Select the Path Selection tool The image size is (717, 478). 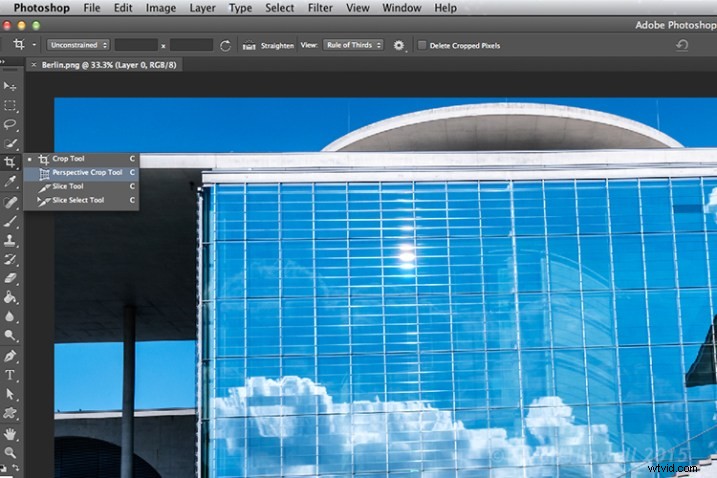click(x=10, y=394)
